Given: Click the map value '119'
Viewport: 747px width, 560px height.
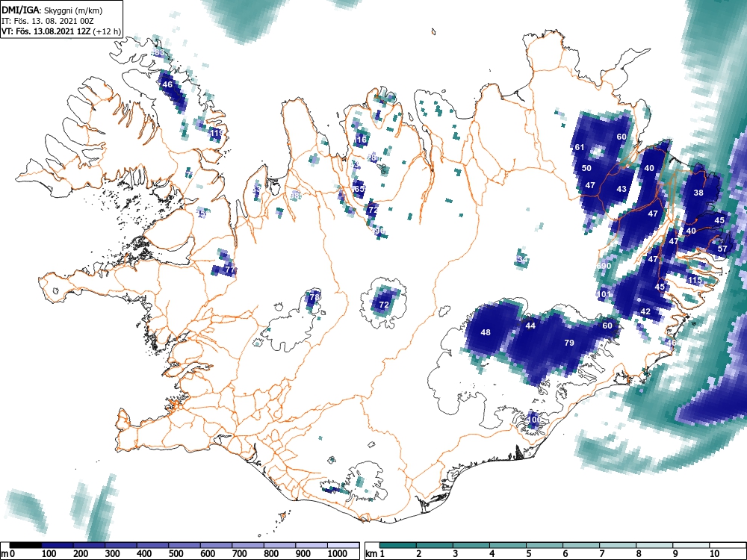Looking at the screenshot, I should pyautogui.click(x=216, y=133).
